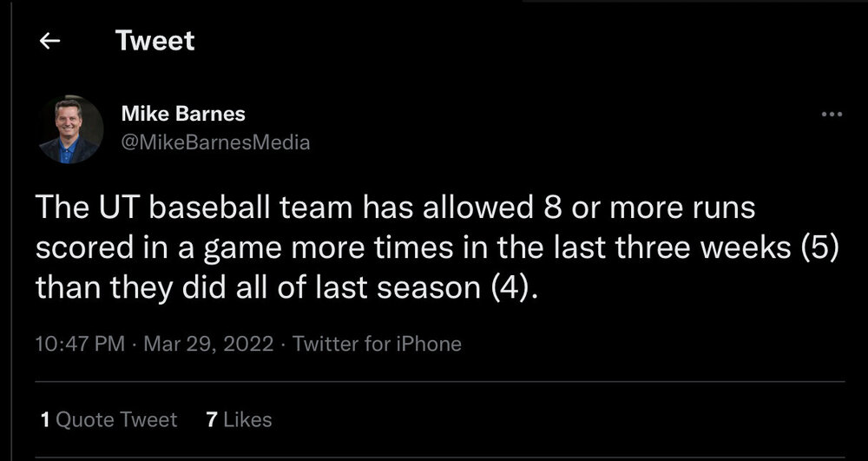Visit the @MikeBarnesMedia handle
The width and height of the screenshot is (868, 461).
(215, 142)
